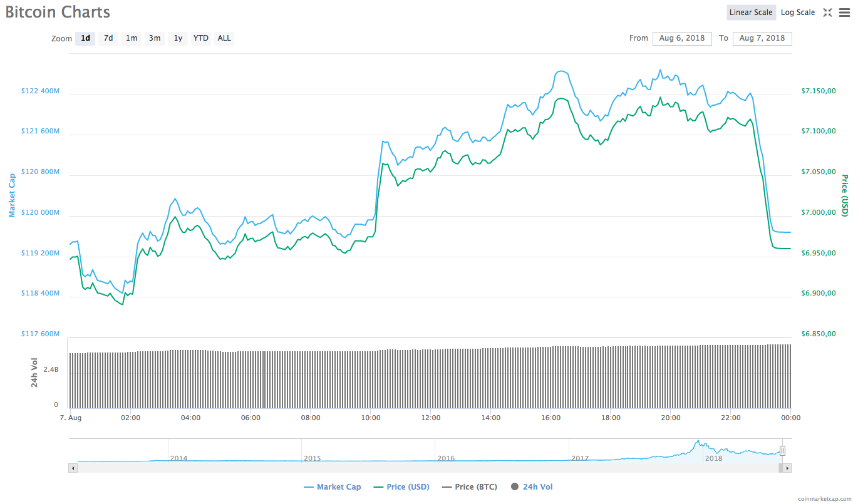858x504 pixels.
Task: Click the Price (USD) axis title
Action: point(845,195)
